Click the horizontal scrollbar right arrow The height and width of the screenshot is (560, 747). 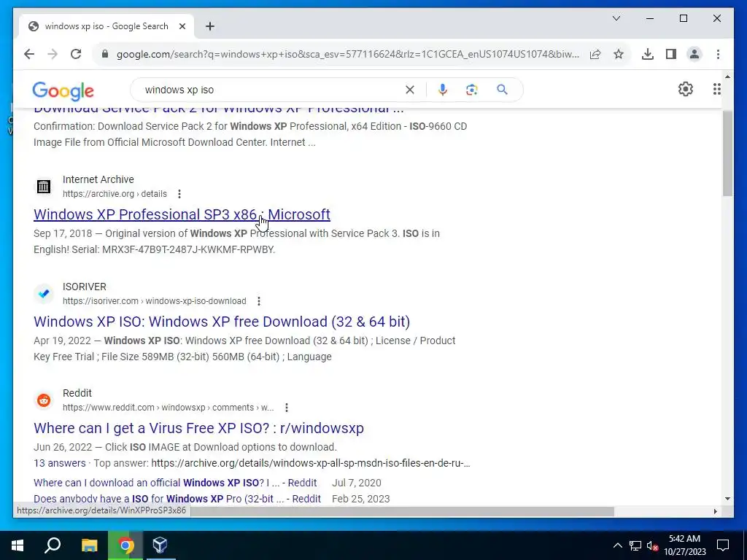pos(715,511)
